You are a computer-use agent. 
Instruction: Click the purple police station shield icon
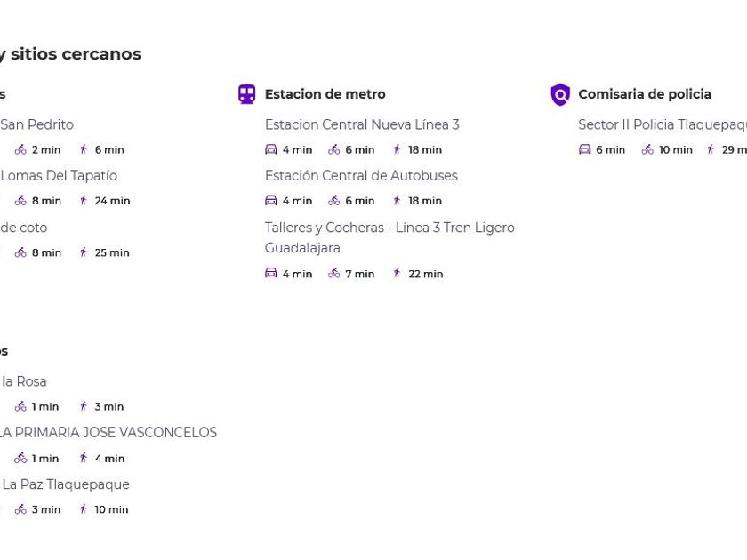[560, 94]
